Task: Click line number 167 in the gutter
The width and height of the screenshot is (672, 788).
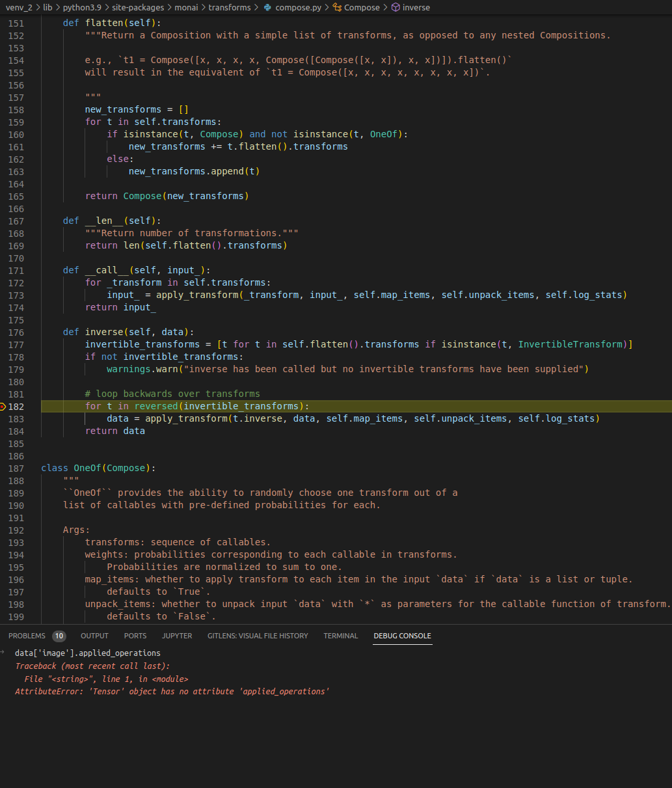Action: coord(16,221)
